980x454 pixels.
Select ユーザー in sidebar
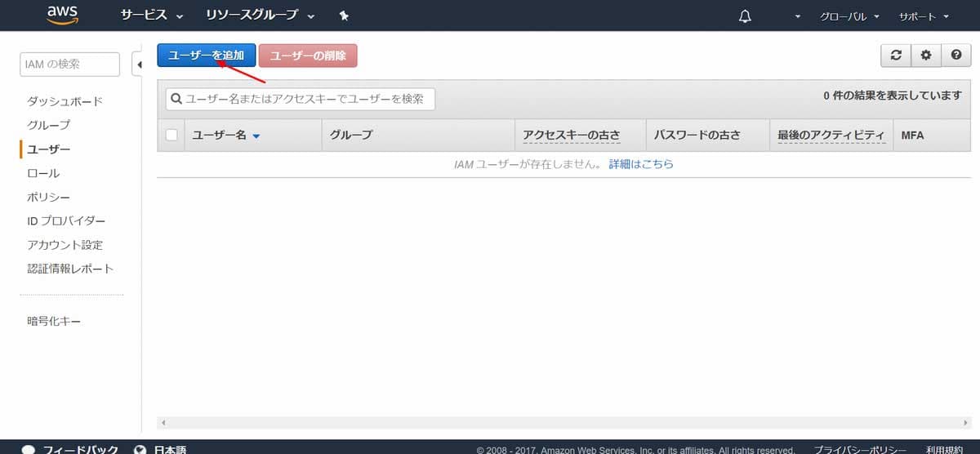click(49, 149)
